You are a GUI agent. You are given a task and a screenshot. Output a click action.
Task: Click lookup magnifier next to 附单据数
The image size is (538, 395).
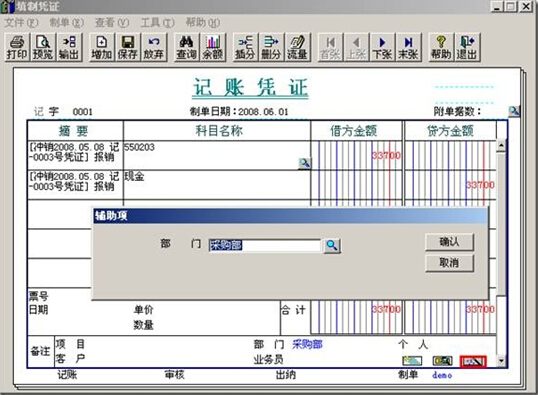[514, 111]
